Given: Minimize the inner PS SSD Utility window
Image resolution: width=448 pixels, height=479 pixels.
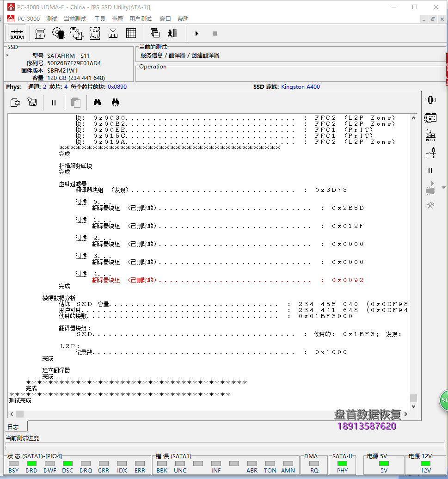Looking at the screenshot, I should point(424,19).
